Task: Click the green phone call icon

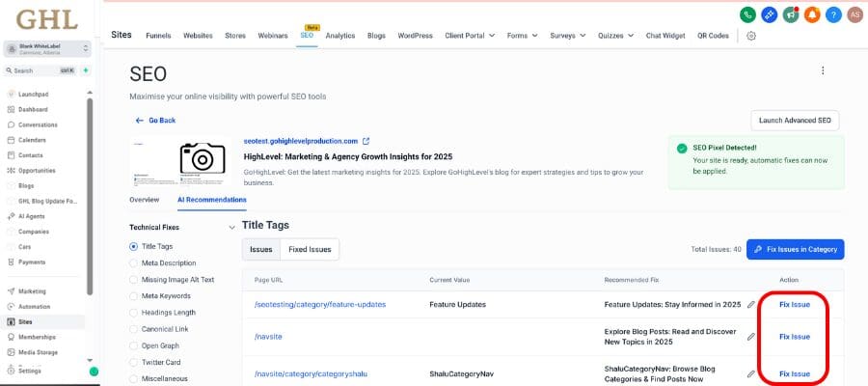Action: coord(747,14)
